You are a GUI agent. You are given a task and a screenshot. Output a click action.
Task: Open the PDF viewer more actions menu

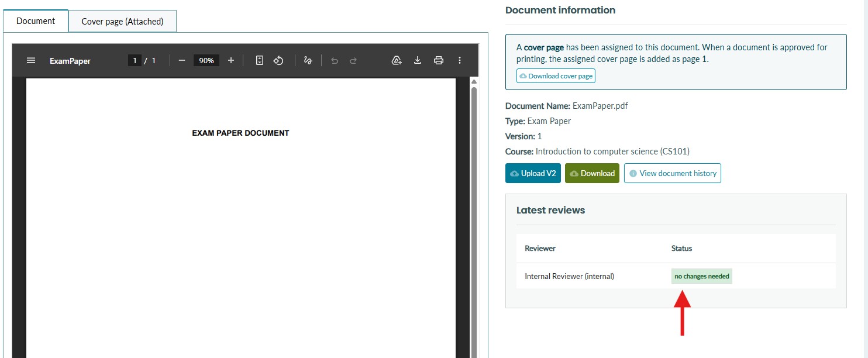pyautogui.click(x=460, y=60)
